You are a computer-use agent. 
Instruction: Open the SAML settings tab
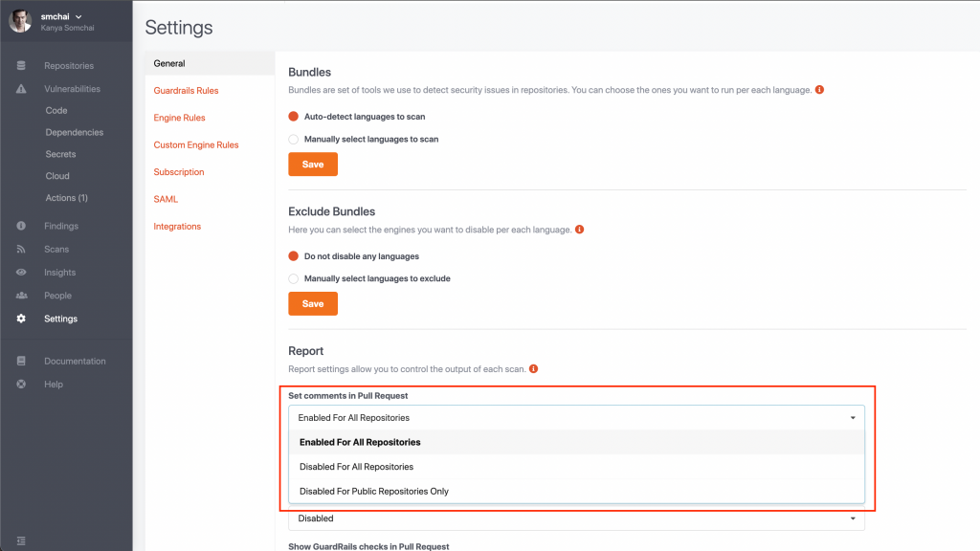click(x=166, y=199)
